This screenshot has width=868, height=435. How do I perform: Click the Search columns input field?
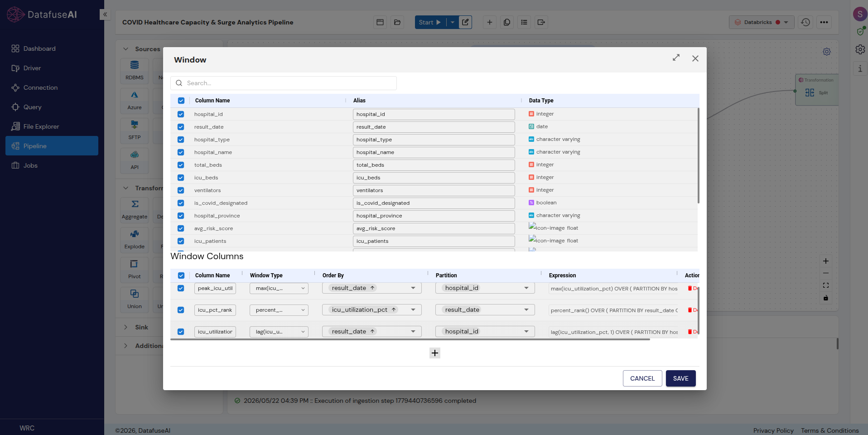pos(284,83)
